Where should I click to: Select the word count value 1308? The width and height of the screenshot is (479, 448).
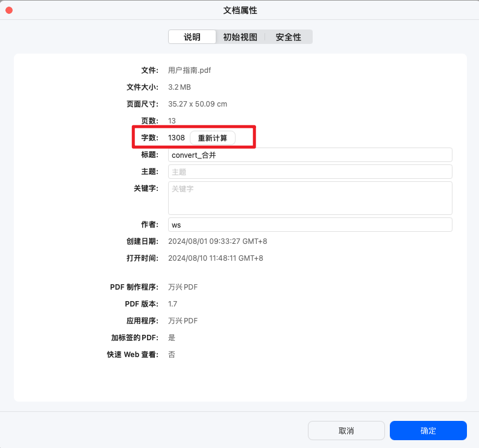click(177, 138)
